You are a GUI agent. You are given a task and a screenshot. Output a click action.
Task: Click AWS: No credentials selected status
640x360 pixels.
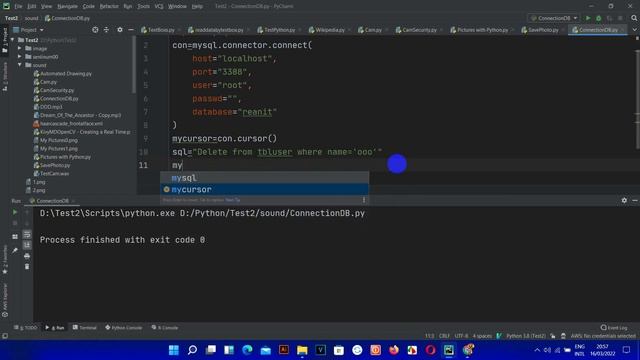tap(603, 336)
